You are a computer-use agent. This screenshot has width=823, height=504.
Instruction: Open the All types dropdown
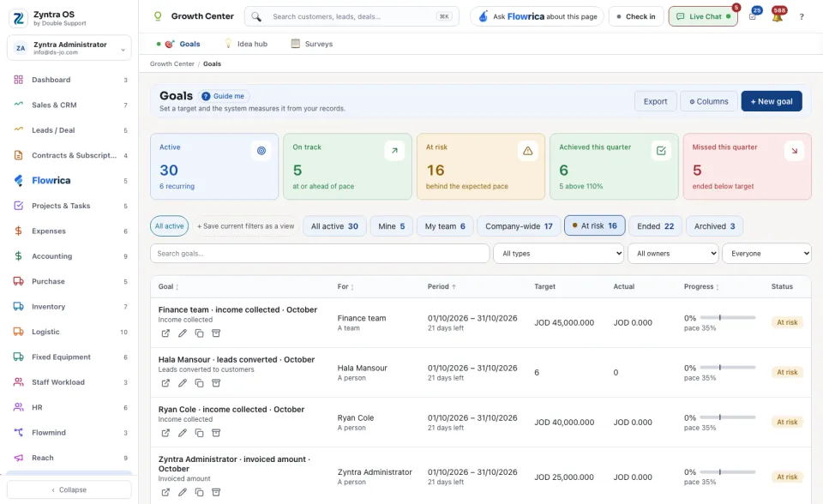pos(558,254)
